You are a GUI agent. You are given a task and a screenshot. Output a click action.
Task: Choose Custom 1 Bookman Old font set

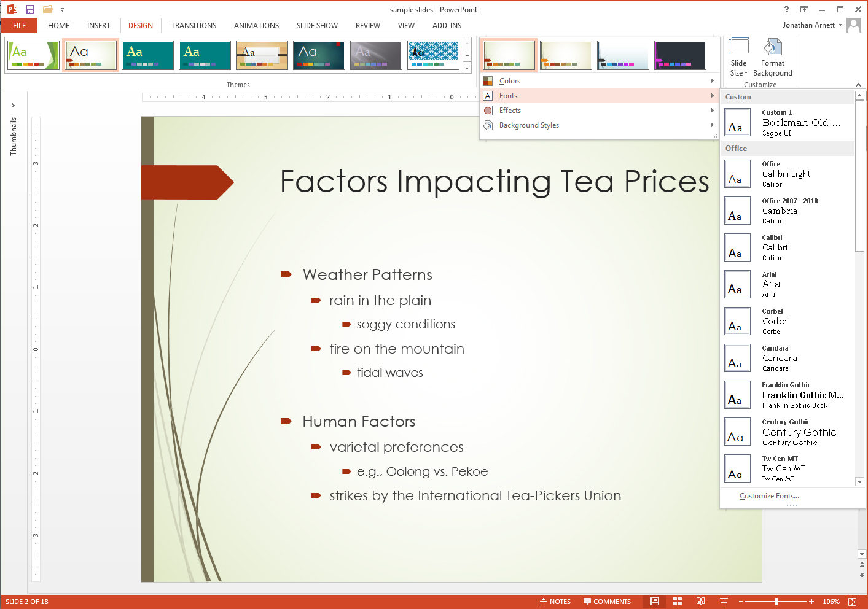pos(788,122)
